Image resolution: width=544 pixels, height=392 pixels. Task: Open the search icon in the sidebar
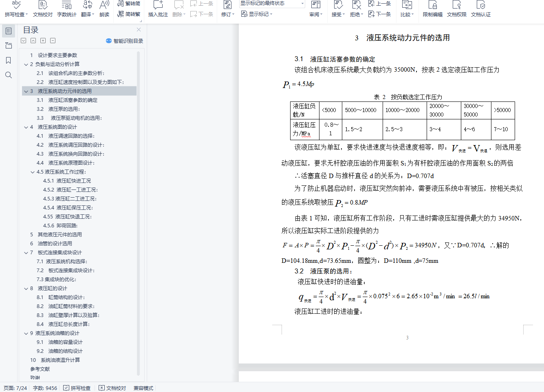9,75
